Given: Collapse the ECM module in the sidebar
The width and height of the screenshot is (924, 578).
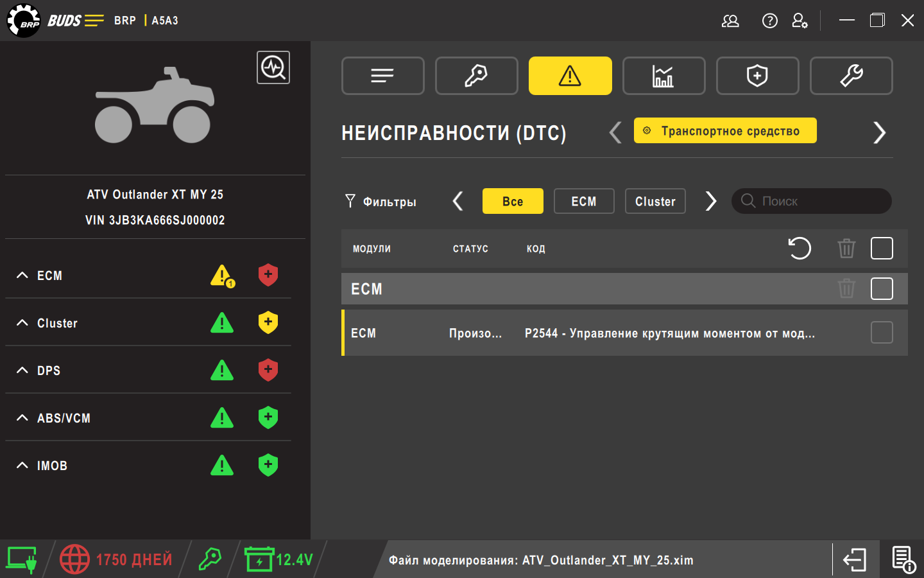Looking at the screenshot, I should click(22, 275).
